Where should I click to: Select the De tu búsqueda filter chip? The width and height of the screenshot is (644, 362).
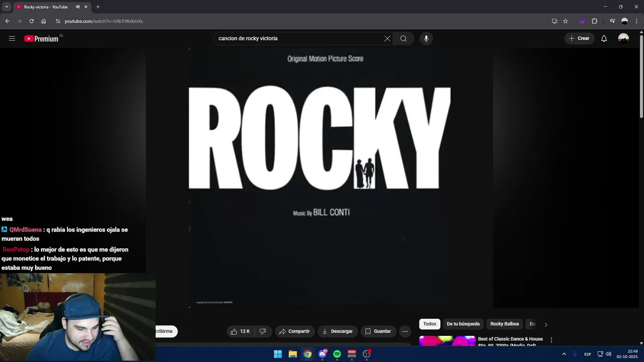click(x=463, y=324)
